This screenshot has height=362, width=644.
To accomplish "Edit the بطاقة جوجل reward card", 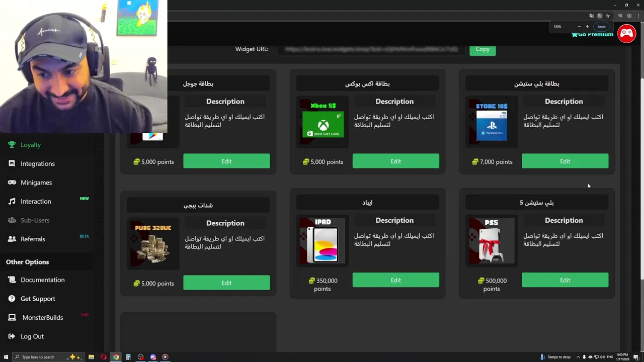I will [226, 161].
